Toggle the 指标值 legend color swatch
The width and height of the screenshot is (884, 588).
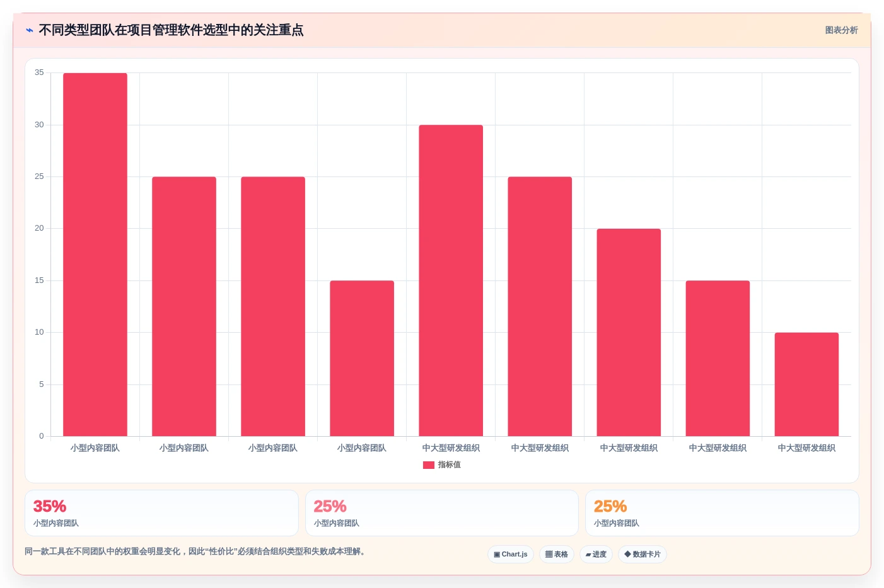point(429,465)
